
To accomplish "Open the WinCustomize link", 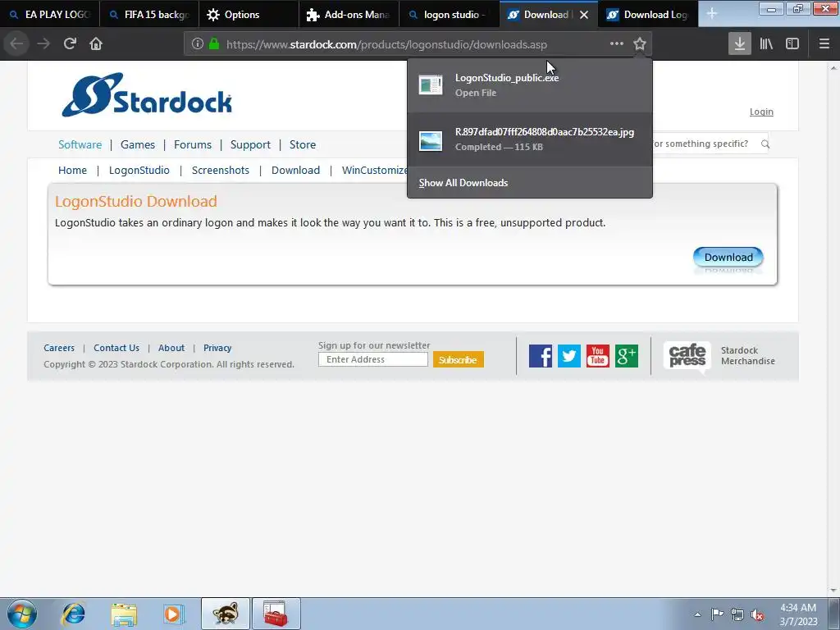I will [x=374, y=171].
